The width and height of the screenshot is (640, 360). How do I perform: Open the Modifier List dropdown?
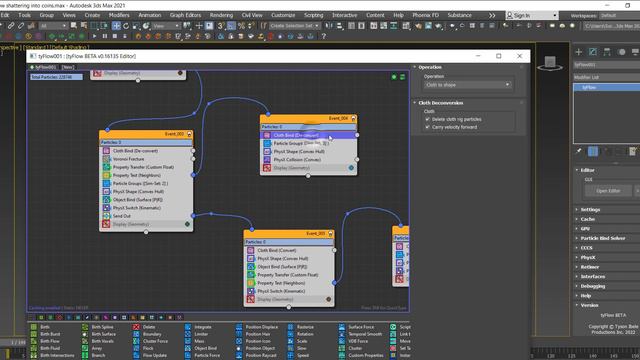tap(607, 77)
